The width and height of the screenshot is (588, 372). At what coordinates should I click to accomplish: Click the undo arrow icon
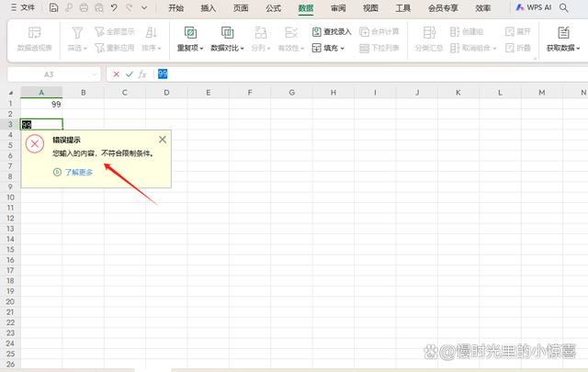tap(113, 7)
